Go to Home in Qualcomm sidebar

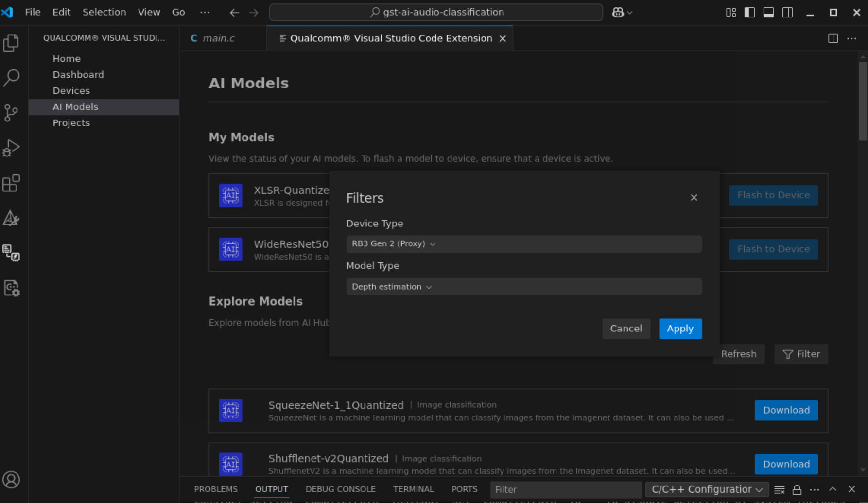click(104, 59)
